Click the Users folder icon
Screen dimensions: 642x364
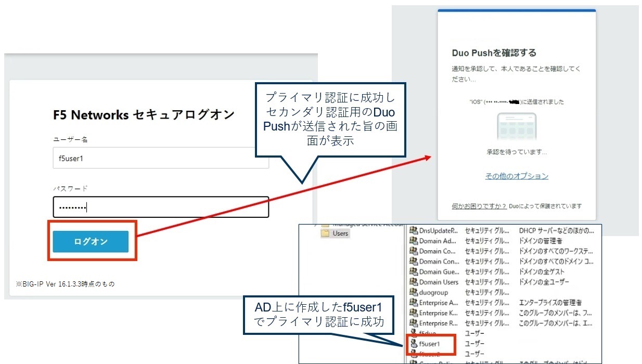coord(326,233)
